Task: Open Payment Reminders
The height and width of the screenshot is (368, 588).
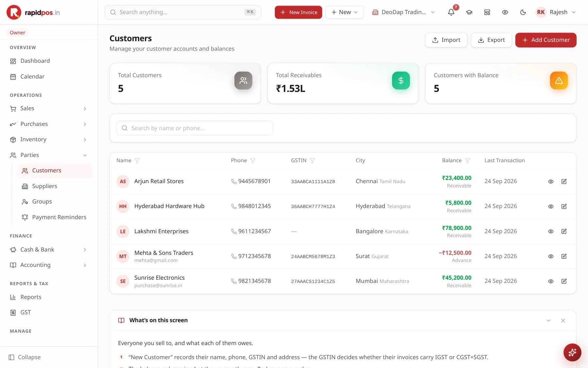Action: 55,217
